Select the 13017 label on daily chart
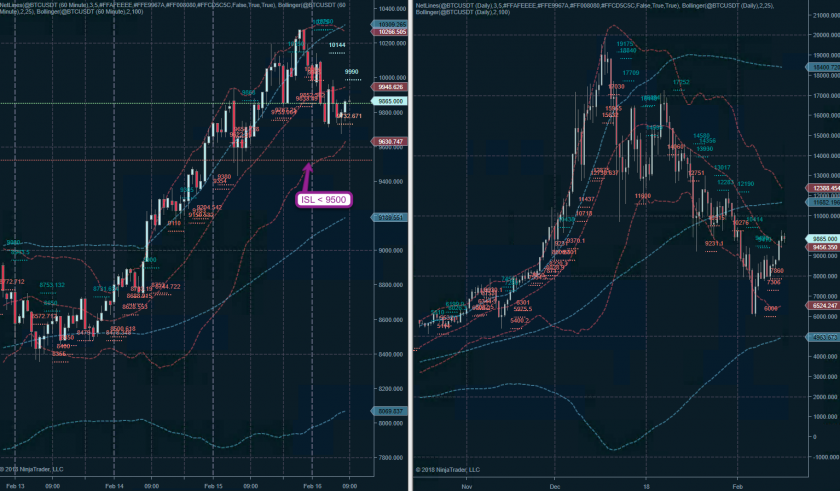 (x=722, y=168)
